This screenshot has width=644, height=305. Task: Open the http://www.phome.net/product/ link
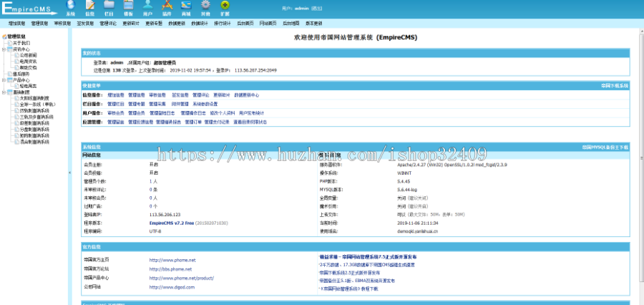pos(182,279)
